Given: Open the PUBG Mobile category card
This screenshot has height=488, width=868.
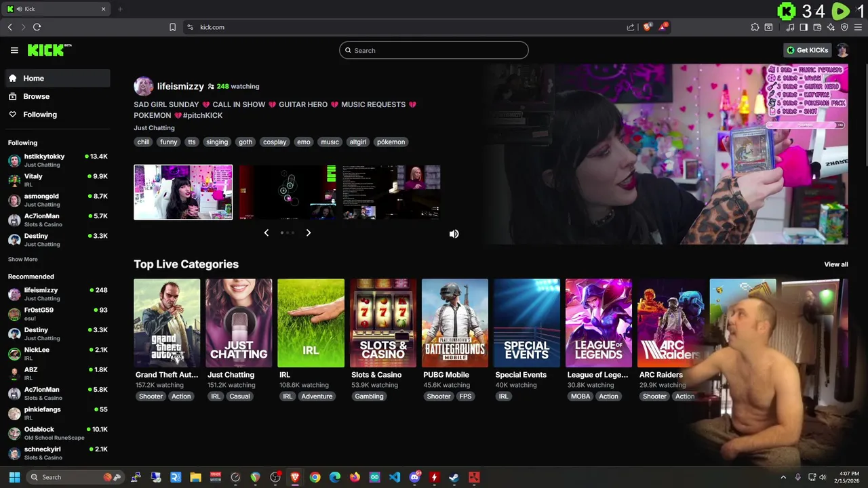Looking at the screenshot, I should click(x=455, y=323).
